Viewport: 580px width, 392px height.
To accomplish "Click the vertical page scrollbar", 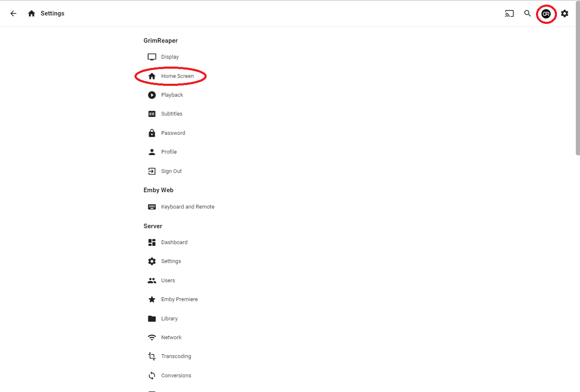I will pyautogui.click(x=577, y=84).
